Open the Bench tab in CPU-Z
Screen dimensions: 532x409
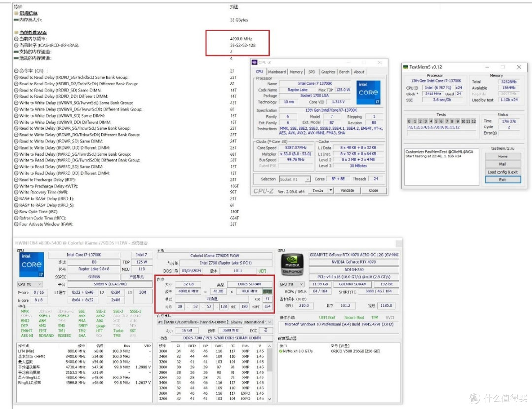pyautogui.click(x=344, y=72)
